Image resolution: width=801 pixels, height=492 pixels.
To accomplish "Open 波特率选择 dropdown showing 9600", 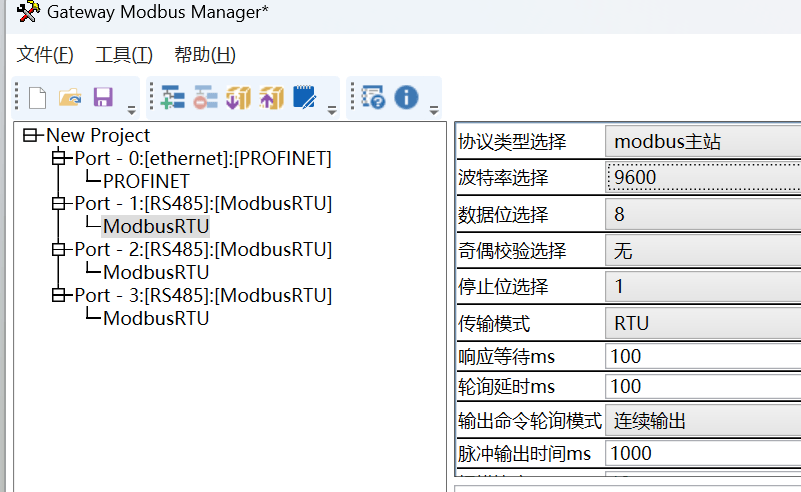I will [x=703, y=177].
